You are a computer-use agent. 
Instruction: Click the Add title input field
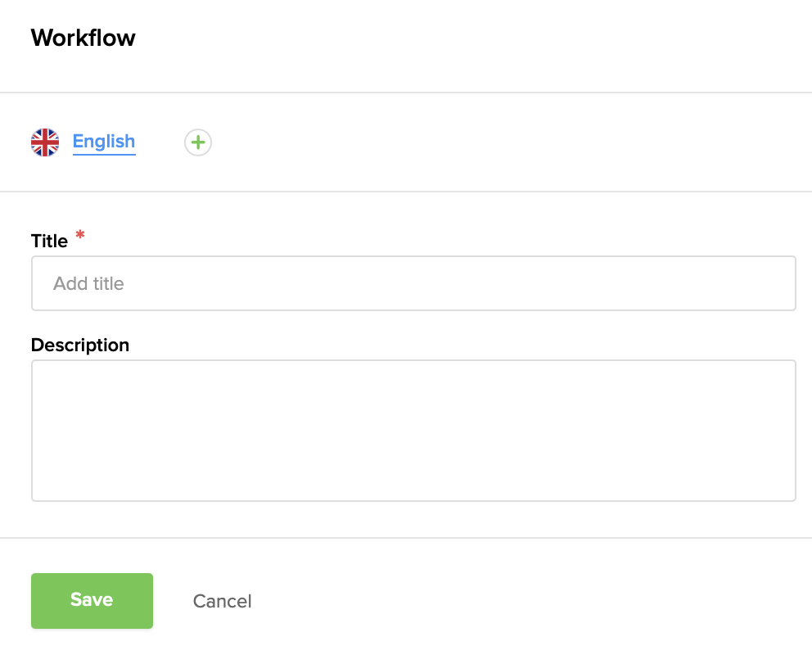click(x=413, y=282)
